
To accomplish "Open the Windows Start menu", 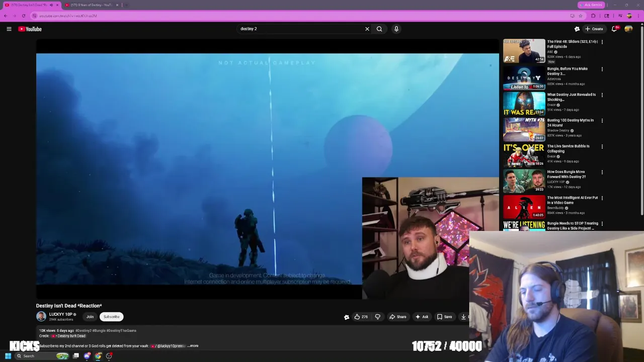I will 8,356.
